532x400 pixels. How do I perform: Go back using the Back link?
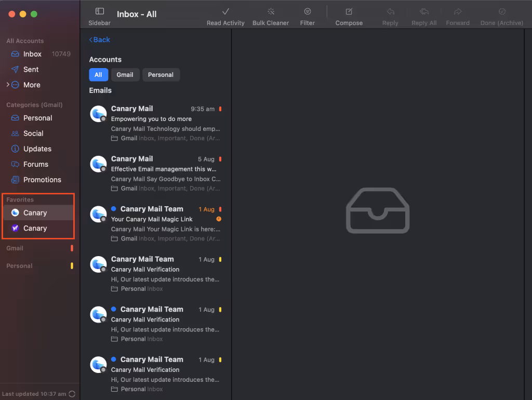[x=99, y=39]
